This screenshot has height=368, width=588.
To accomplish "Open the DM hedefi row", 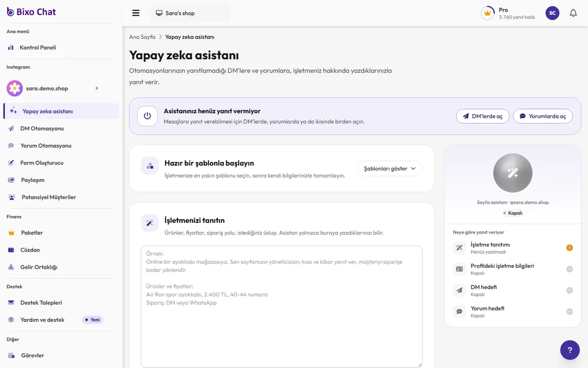I will click(513, 290).
